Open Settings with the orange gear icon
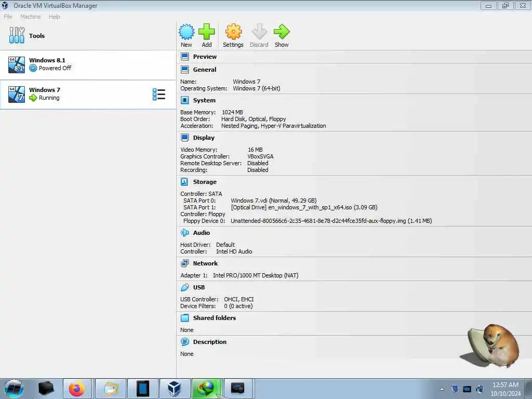532x399 pixels. (x=233, y=32)
